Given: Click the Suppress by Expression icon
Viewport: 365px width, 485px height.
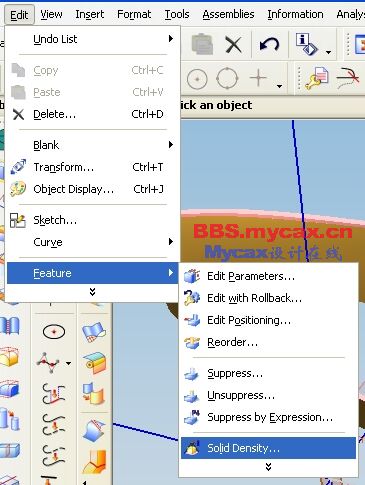Looking at the screenshot, I should pos(192,417).
